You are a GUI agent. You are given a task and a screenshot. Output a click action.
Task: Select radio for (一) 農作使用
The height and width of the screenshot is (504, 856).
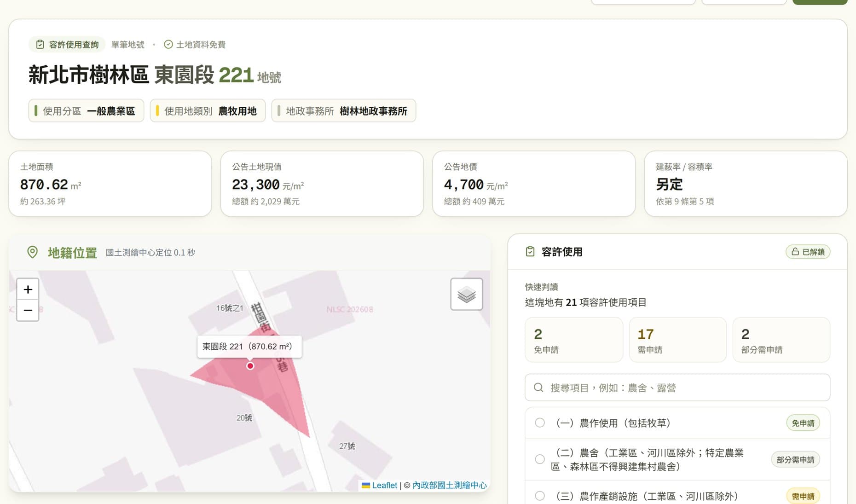(540, 423)
